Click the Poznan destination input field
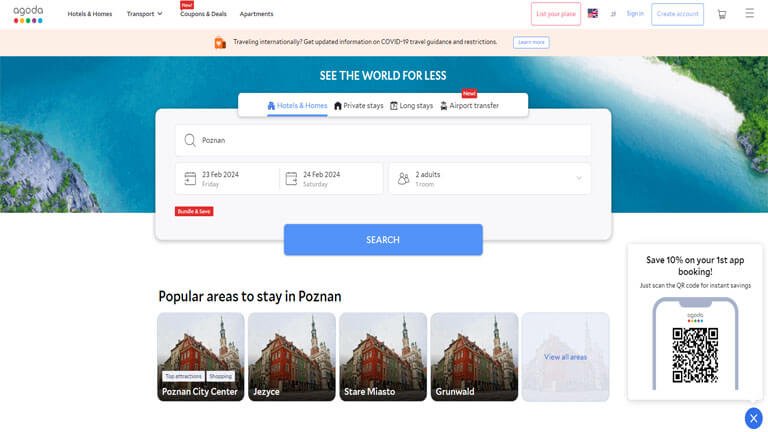The height and width of the screenshot is (432, 768). click(x=383, y=141)
